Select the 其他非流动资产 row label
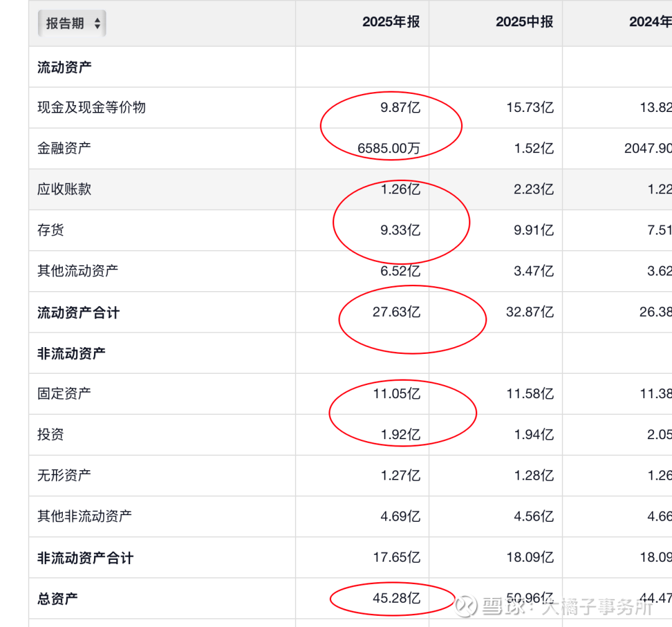 tap(85, 516)
